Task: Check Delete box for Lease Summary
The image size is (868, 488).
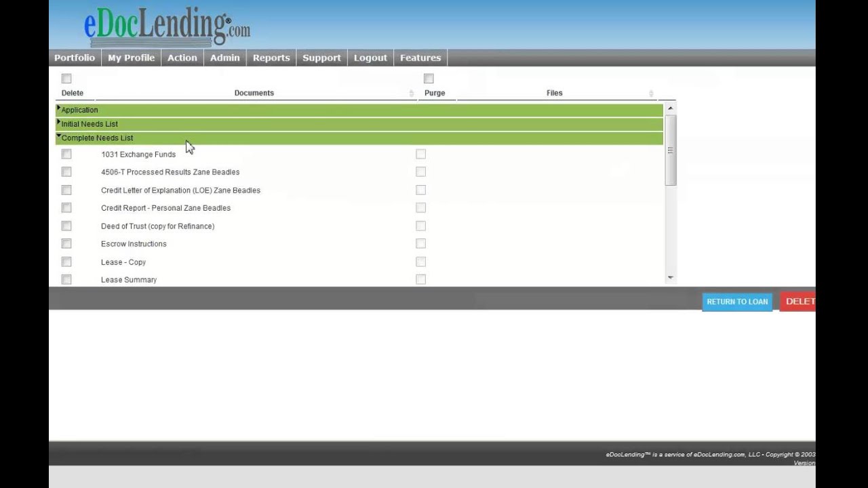Action: (66, 279)
